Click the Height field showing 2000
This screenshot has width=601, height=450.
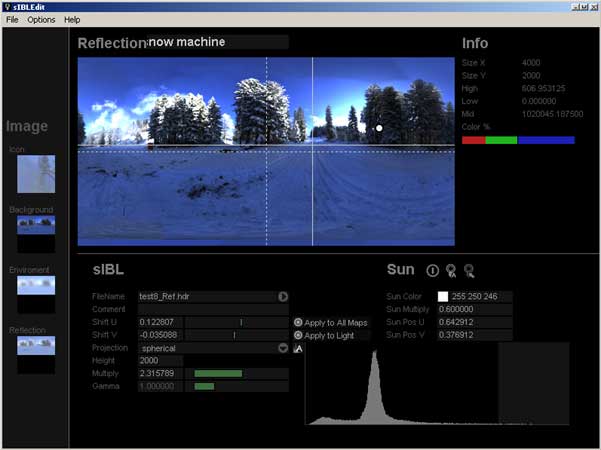(x=160, y=361)
